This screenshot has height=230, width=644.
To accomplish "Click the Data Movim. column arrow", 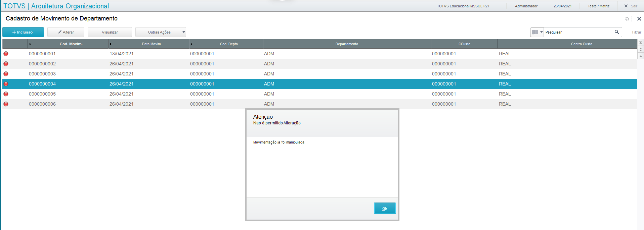I will click(x=111, y=44).
